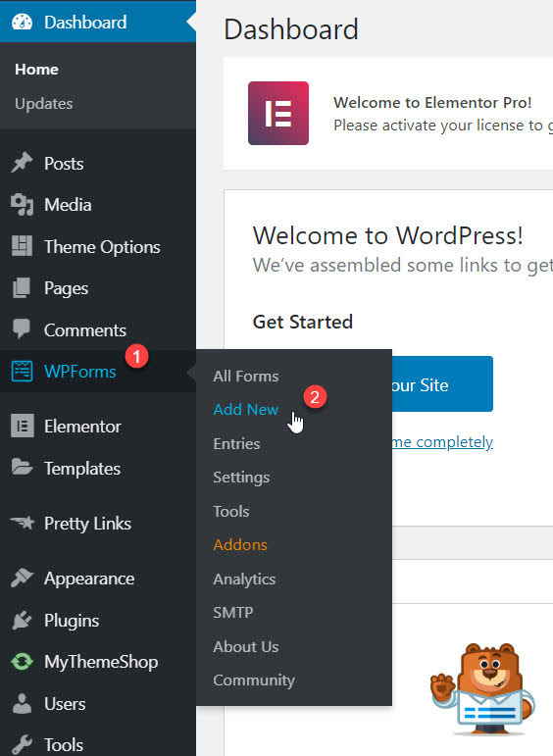The height and width of the screenshot is (756, 553).
Task: Open Theme Options label in sidebar
Action: coord(102,247)
